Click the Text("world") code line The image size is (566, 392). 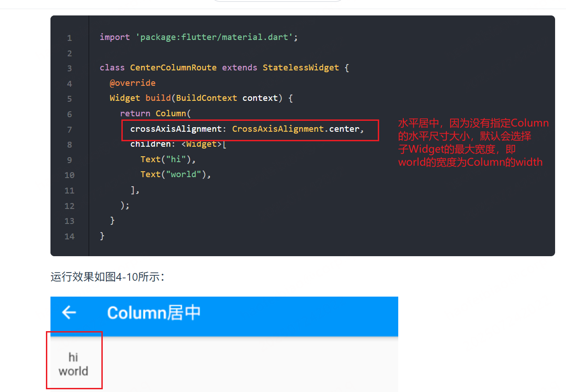[x=176, y=174]
